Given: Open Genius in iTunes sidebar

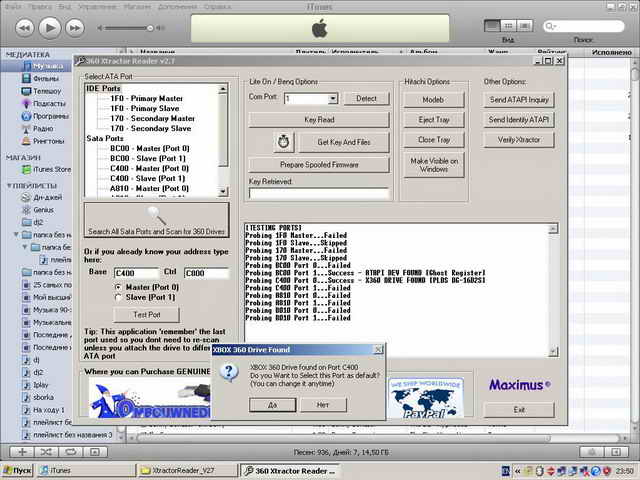Looking at the screenshot, I should [38, 210].
